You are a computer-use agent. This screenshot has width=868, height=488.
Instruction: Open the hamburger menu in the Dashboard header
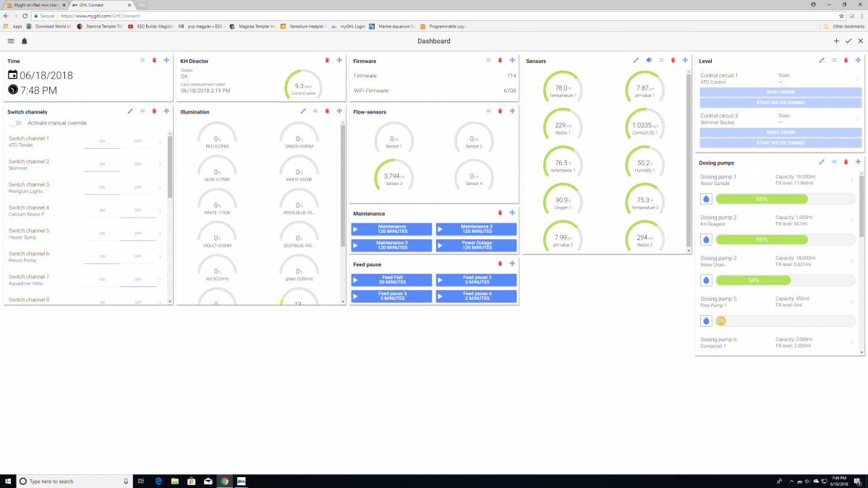[11, 41]
